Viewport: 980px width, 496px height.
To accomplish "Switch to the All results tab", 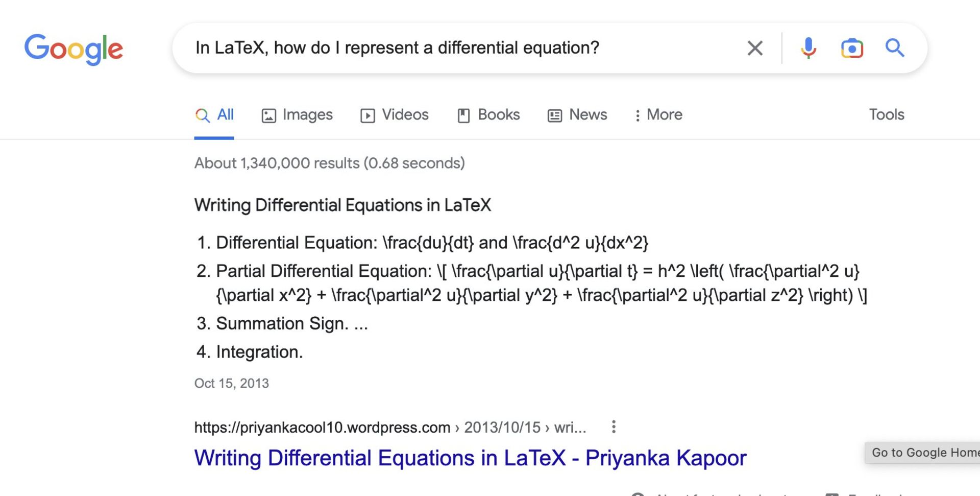I will (x=214, y=115).
